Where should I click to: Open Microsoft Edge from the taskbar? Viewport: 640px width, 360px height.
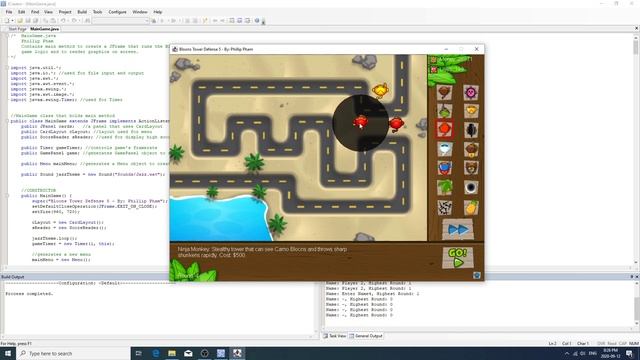(156, 353)
